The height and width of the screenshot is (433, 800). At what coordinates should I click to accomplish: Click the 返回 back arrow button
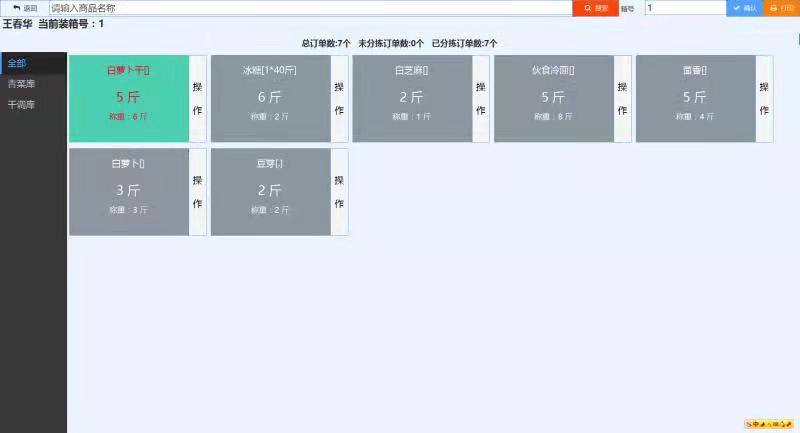(x=24, y=8)
